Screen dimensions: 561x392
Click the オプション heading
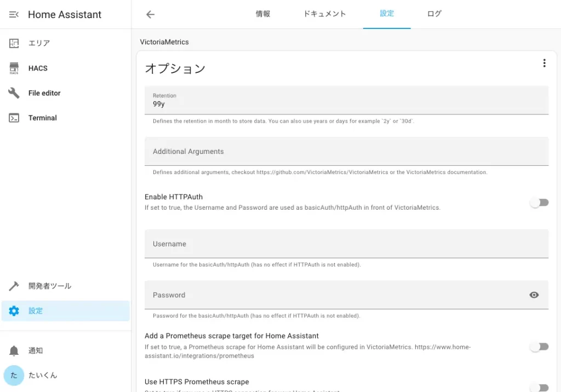(x=175, y=68)
